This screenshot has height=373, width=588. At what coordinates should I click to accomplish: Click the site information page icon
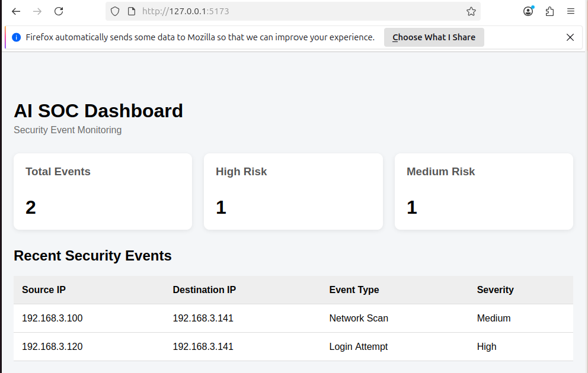pos(132,11)
